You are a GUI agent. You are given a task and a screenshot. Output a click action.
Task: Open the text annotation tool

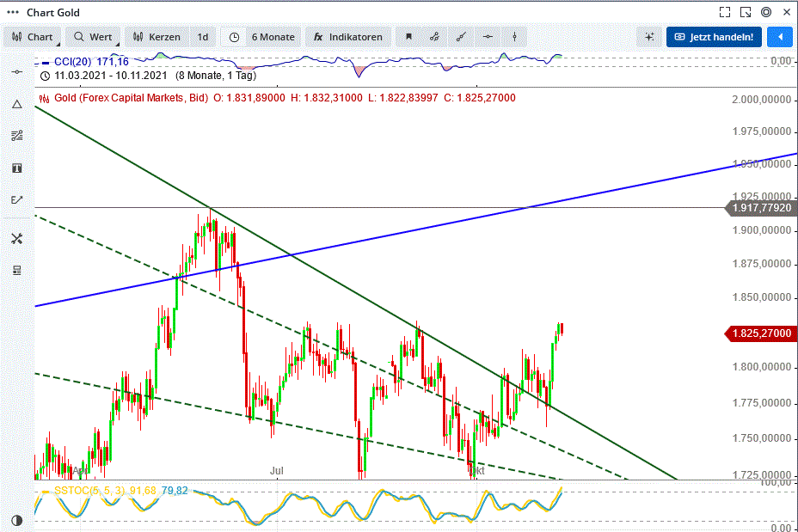coord(16,168)
